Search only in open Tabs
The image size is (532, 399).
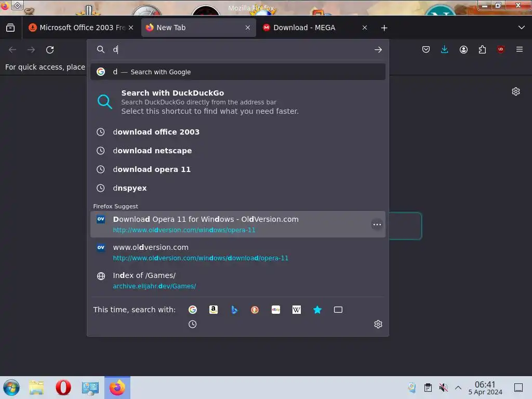point(338,310)
